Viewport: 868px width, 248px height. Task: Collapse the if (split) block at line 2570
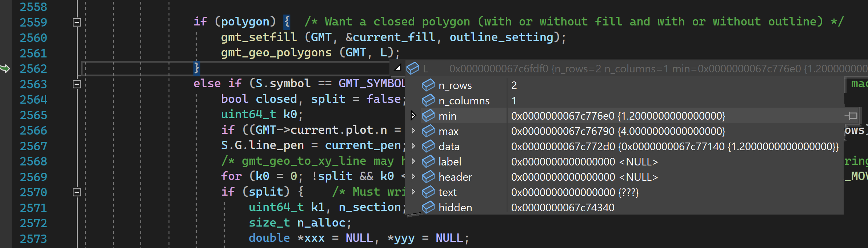(76, 192)
